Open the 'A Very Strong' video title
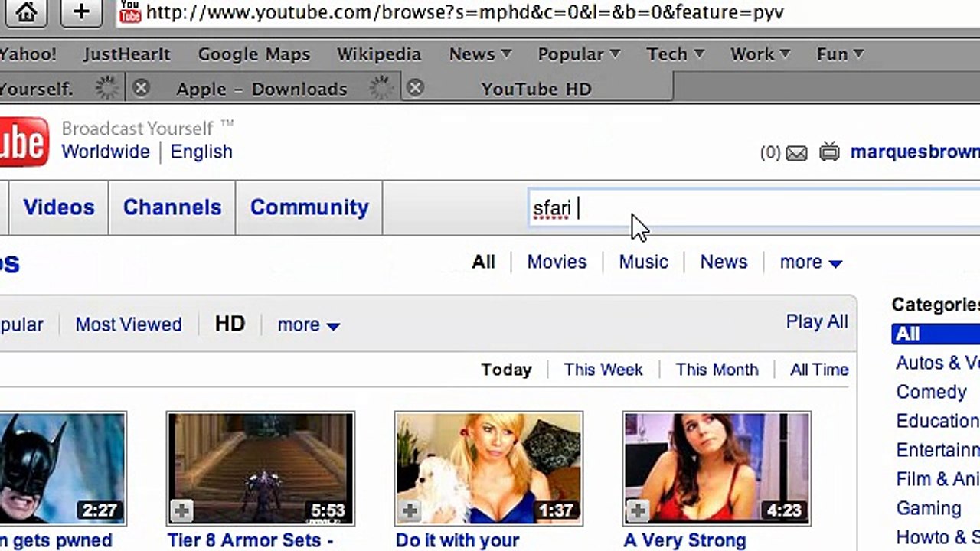 click(x=684, y=540)
